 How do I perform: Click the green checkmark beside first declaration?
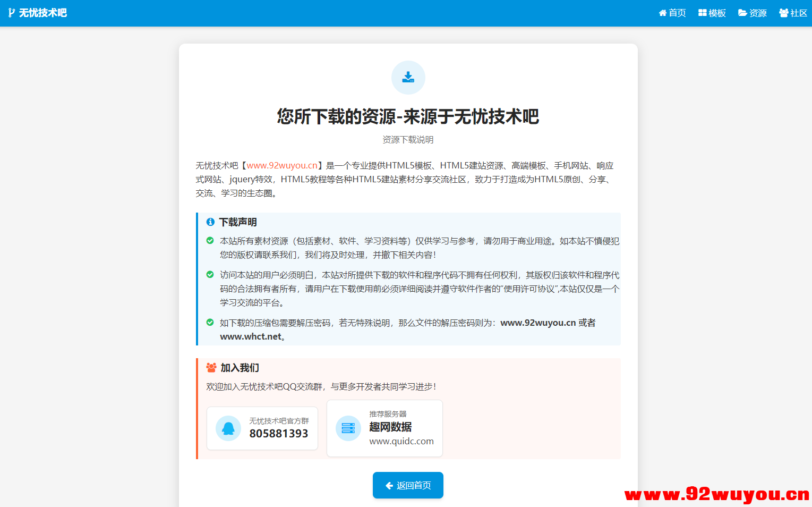(210, 240)
